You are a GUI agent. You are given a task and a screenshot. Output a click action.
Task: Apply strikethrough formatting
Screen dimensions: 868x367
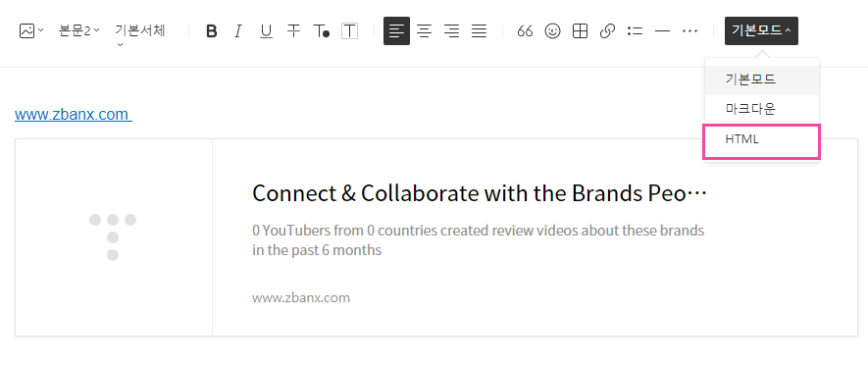point(293,31)
